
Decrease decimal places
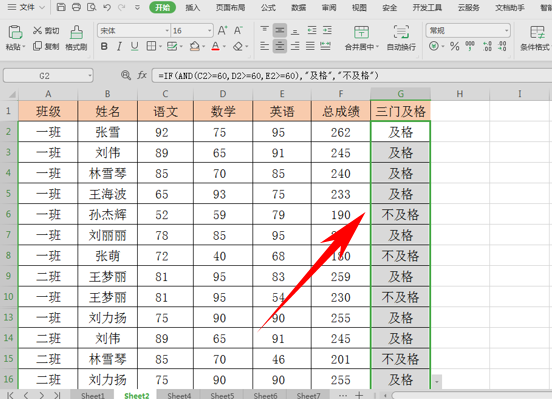503,46
